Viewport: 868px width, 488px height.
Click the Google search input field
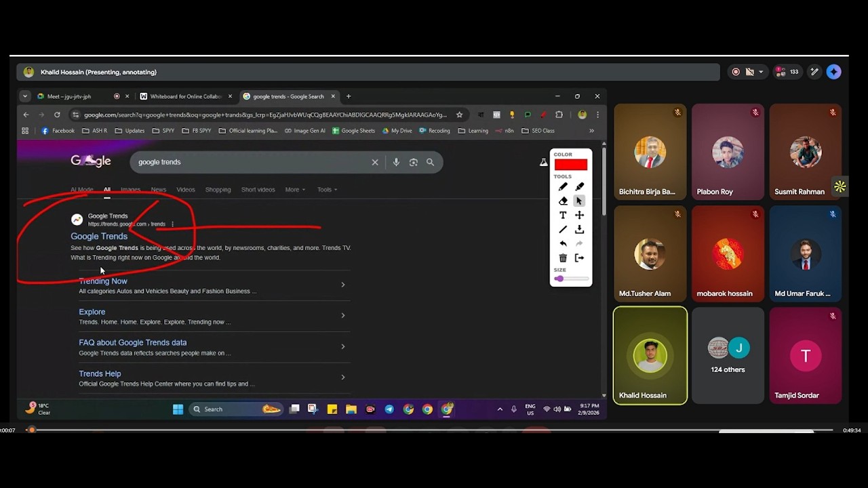coord(251,162)
